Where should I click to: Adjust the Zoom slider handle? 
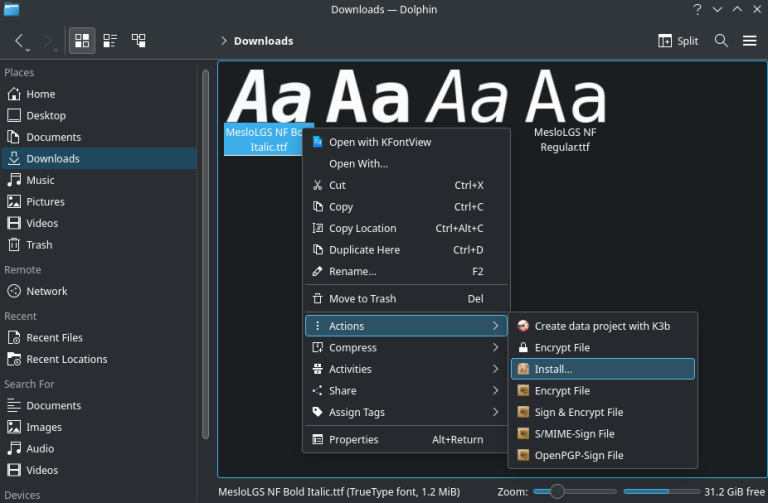click(x=557, y=491)
